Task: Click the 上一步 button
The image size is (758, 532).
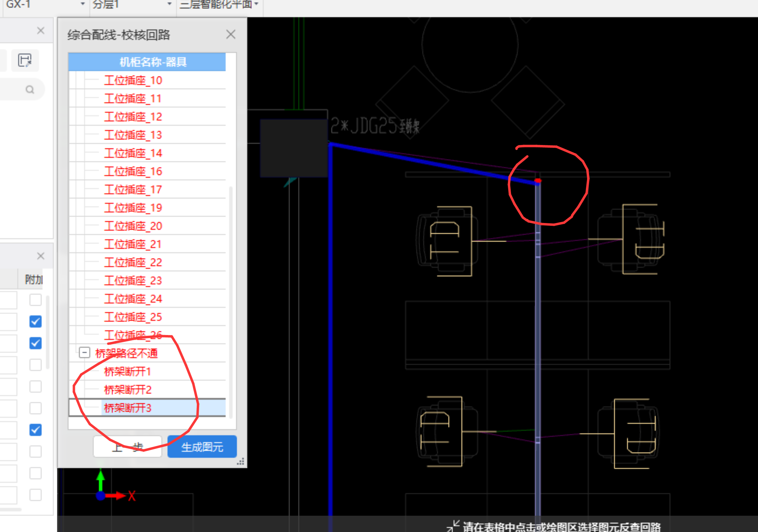Action: pos(127,447)
